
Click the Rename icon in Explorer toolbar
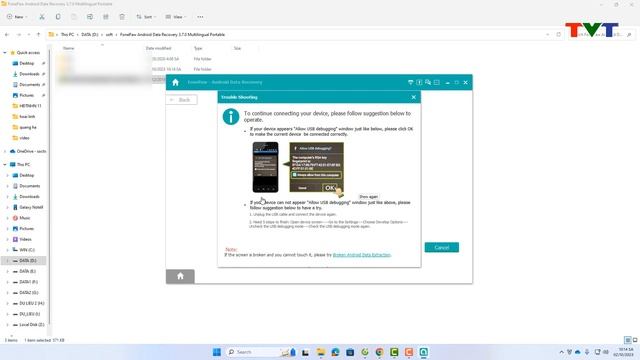tap(90, 17)
